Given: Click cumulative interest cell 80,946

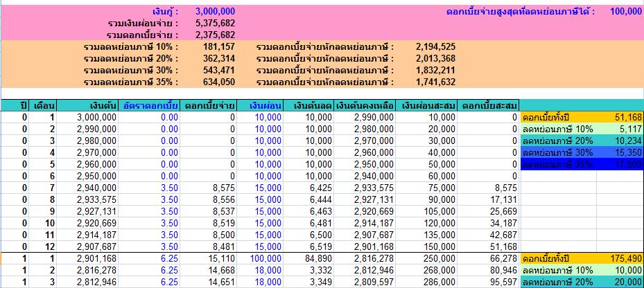Looking at the screenshot, I should click(488, 271).
